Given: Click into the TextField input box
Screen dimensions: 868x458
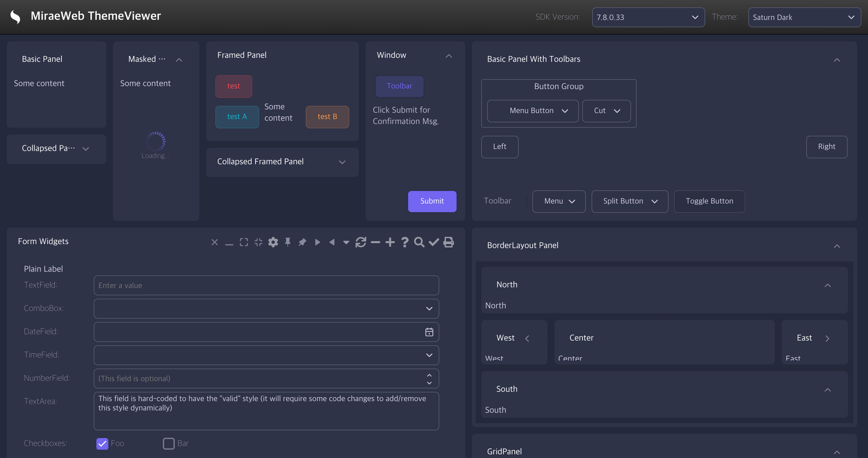Looking at the screenshot, I should click(266, 286).
